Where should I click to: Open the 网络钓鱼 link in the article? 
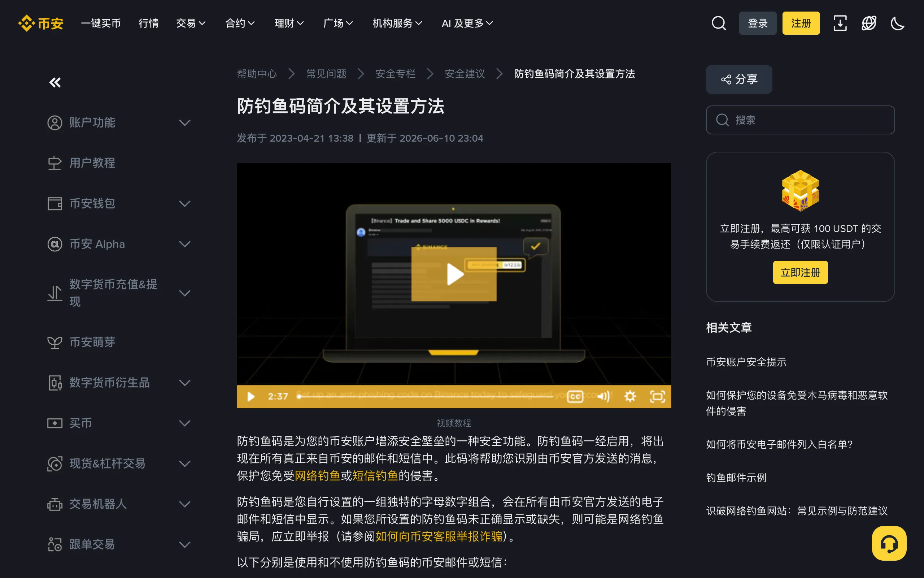coord(317,476)
